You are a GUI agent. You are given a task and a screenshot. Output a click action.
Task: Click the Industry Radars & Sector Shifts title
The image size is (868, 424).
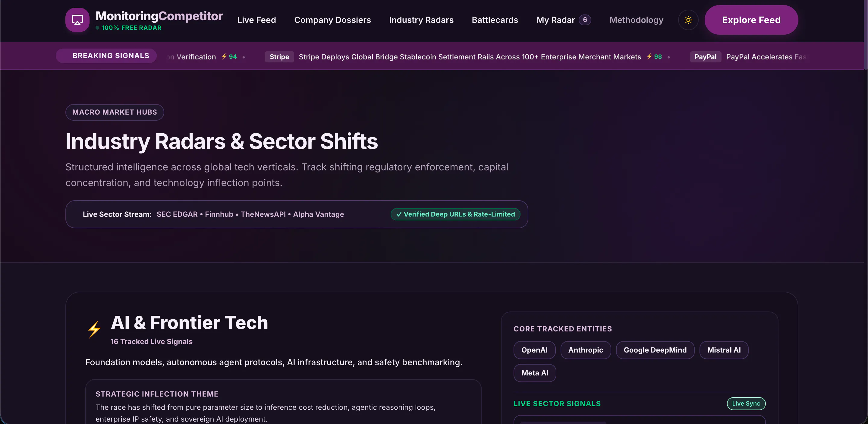(x=222, y=141)
